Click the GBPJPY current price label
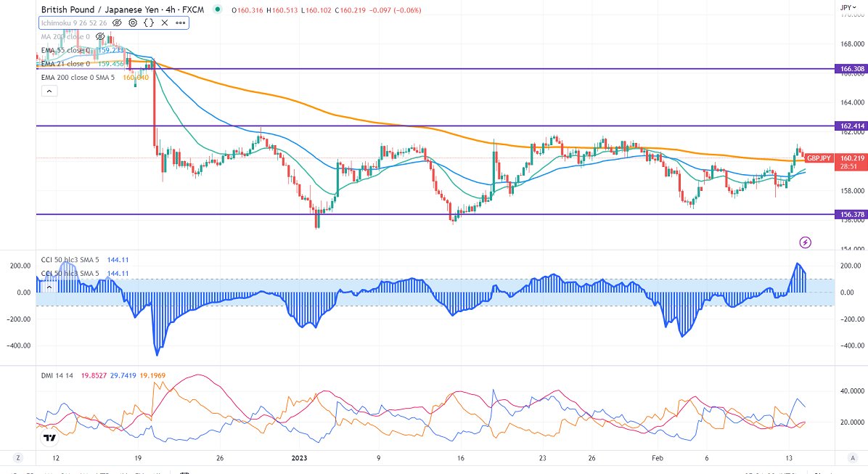Viewport: 868px width, 474px height. (x=820, y=158)
